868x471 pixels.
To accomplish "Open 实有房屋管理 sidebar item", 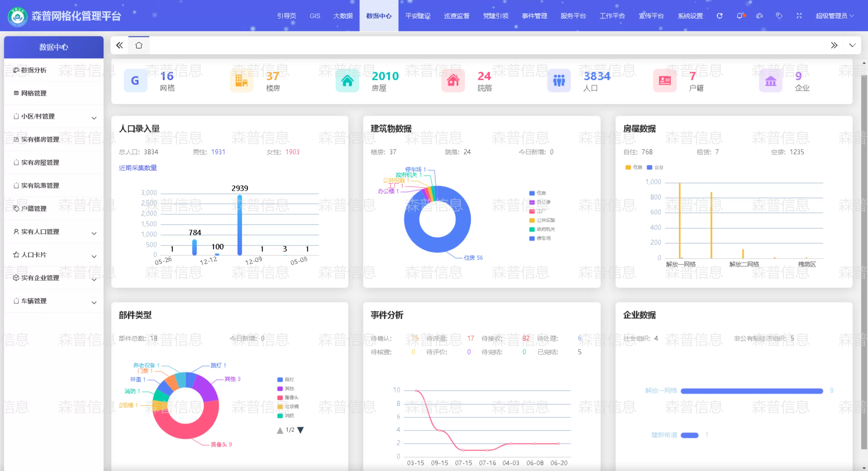I will (x=54, y=162).
